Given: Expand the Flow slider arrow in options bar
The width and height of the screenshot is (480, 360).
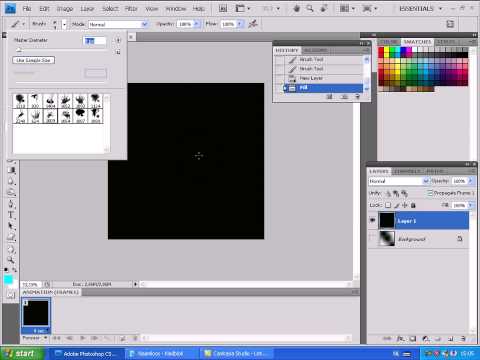Looking at the screenshot, I should click(239, 24).
